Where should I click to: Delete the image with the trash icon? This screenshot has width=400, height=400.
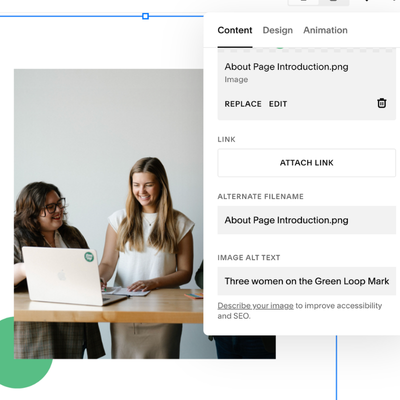click(382, 103)
